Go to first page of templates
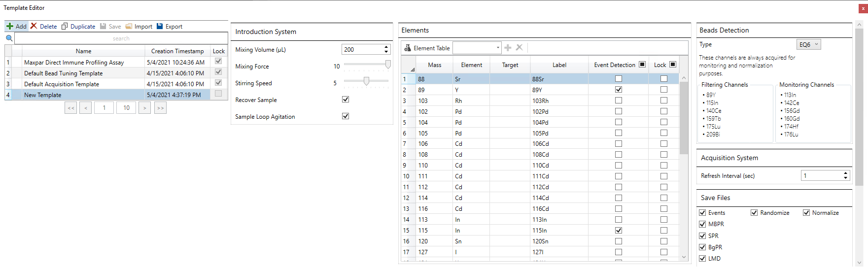 (71, 108)
